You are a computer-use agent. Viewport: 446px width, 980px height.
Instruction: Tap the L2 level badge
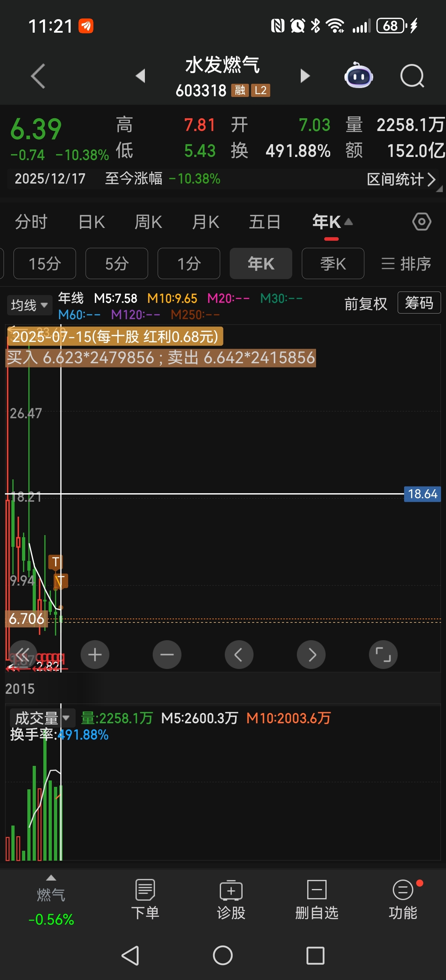tap(261, 91)
